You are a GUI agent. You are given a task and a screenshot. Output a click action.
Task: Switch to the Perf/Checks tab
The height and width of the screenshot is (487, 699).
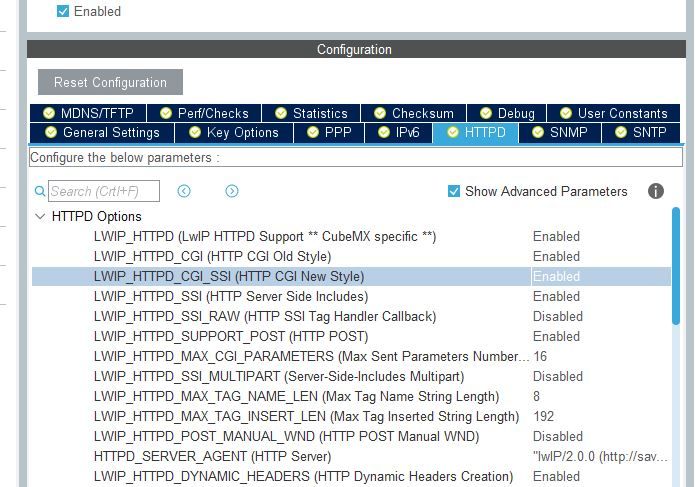coord(204,113)
